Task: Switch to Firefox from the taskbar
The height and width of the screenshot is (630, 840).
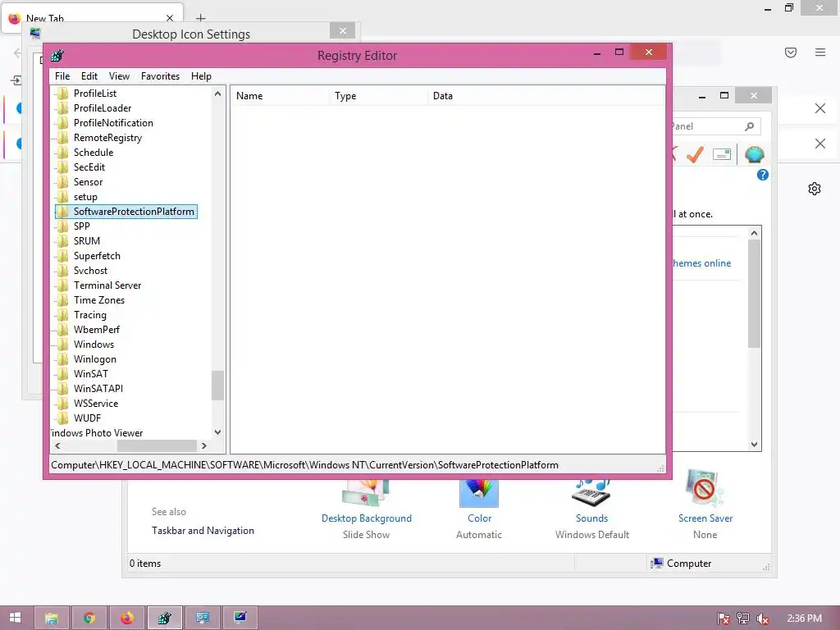Action: [x=127, y=618]
